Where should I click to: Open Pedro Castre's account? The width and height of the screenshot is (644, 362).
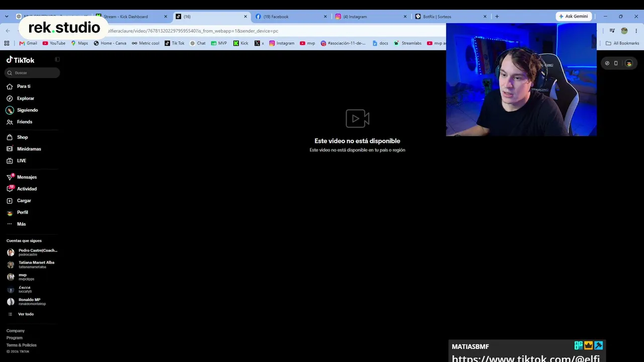pos(32,252)
